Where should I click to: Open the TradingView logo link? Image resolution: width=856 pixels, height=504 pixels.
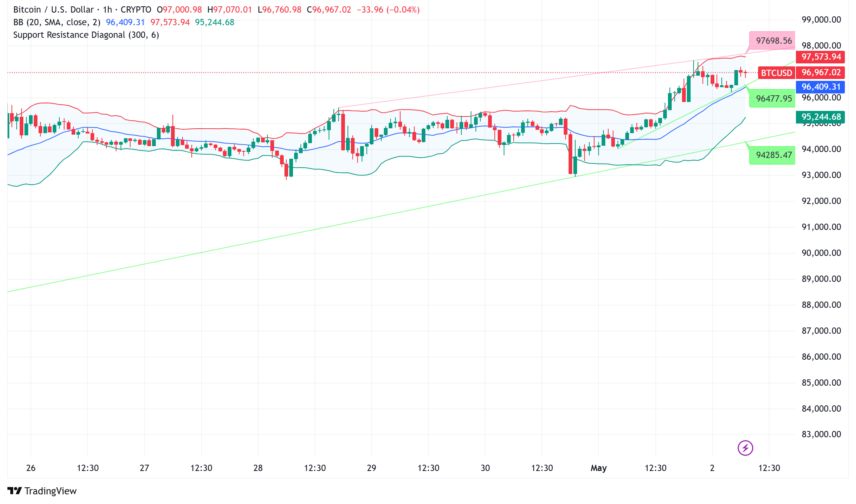[42, 491]
